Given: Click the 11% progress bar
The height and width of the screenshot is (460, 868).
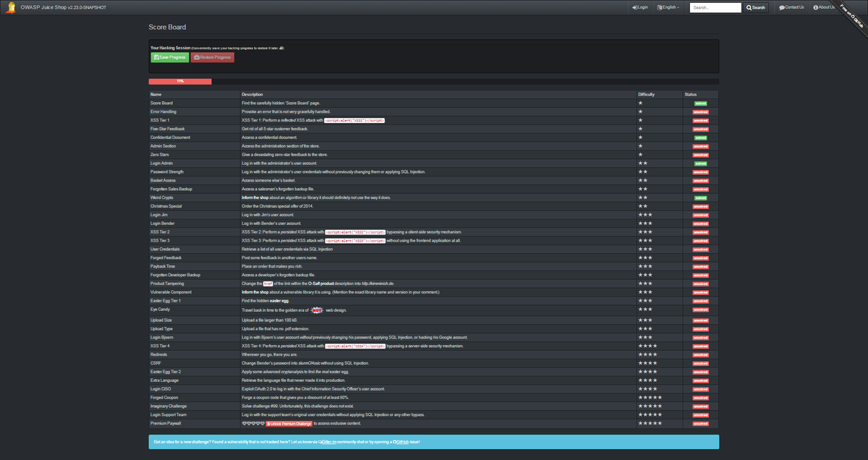Looking at the screenshot, I should (x=180, y=82).
